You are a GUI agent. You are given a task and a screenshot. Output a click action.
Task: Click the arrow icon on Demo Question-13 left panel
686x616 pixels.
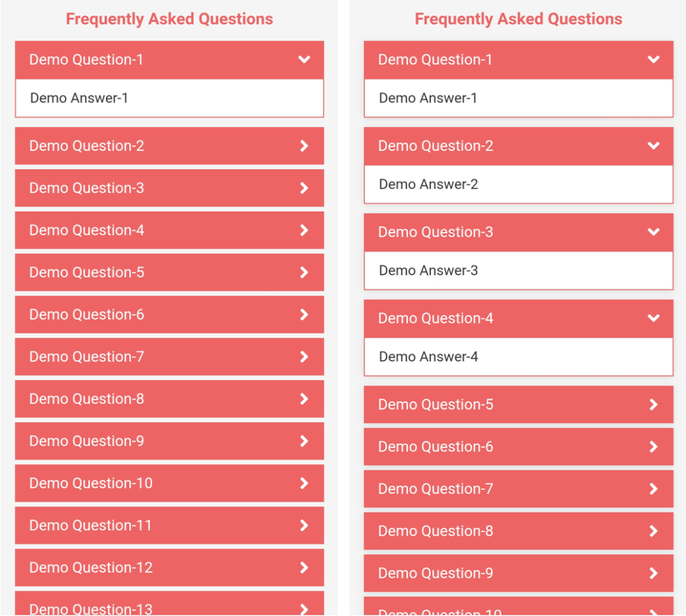304,609
